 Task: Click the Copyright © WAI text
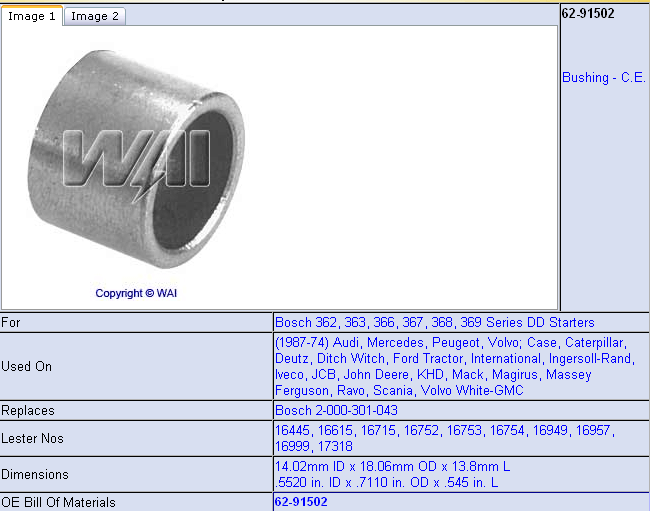click(136, 293)
